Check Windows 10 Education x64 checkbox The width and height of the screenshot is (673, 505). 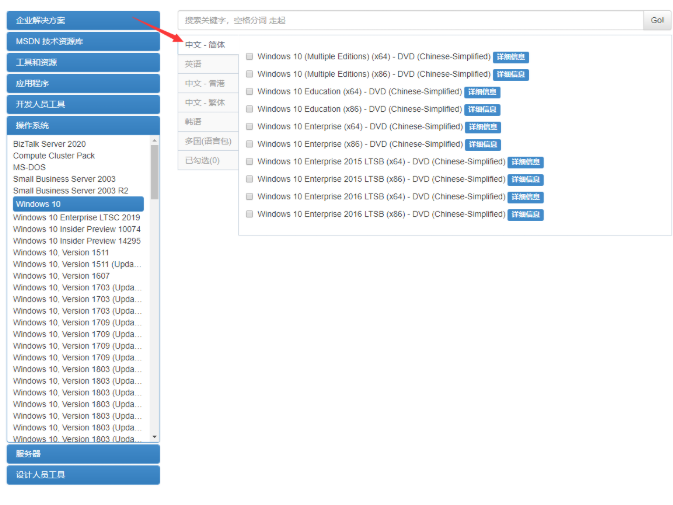pyautogui.click(x=249, y=92)
